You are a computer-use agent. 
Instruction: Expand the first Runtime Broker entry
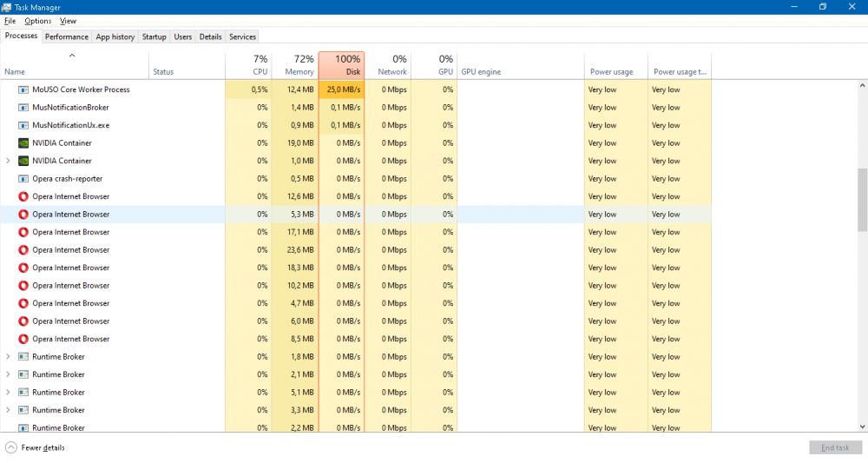coord(8,357)
